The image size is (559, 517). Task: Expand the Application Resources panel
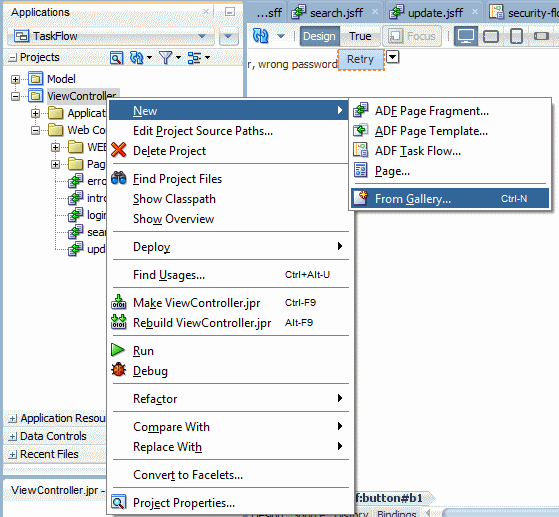point(12,418)
